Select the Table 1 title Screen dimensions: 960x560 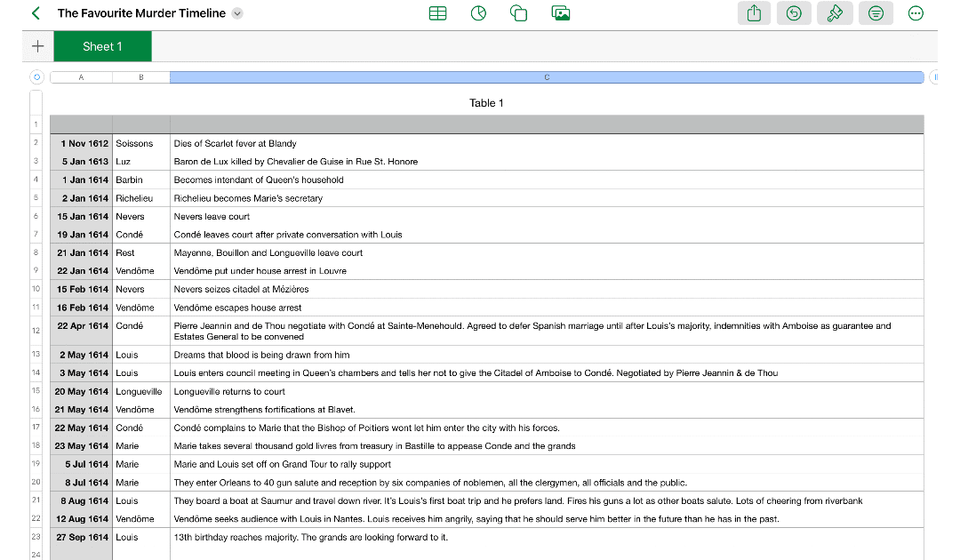(x=486, y=103)
